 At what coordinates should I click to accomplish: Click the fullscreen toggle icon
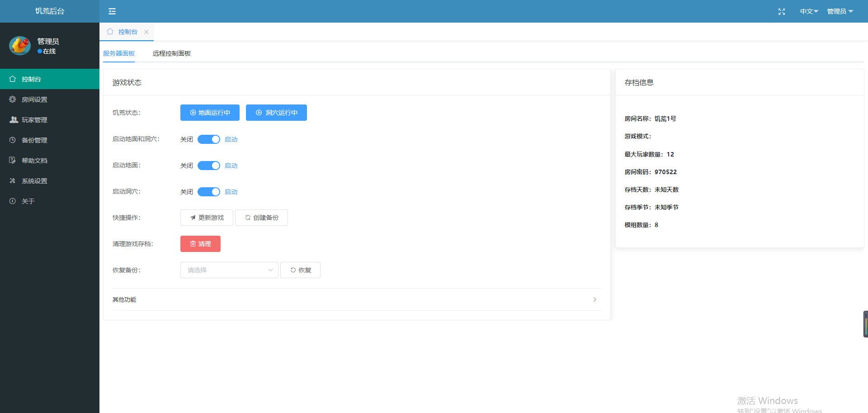point(781,12)
